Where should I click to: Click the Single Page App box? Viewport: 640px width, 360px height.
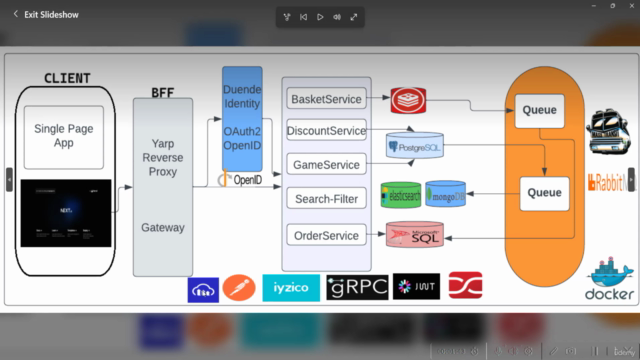64,137
